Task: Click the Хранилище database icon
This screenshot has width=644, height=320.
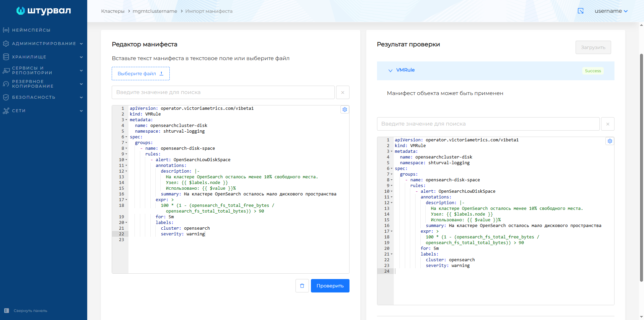Action: click(6, 57)
